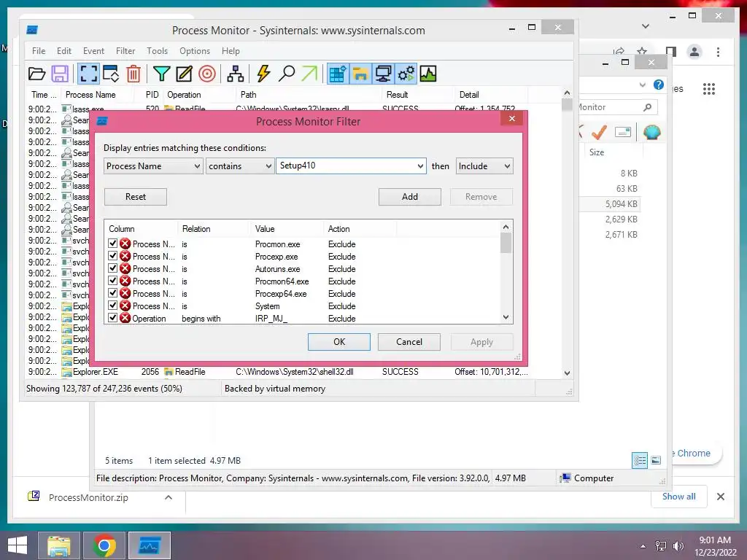Open the Tools menu
The height and width of the screenshot is (560, 747).
pyautogui.click(x=158, y=51)
